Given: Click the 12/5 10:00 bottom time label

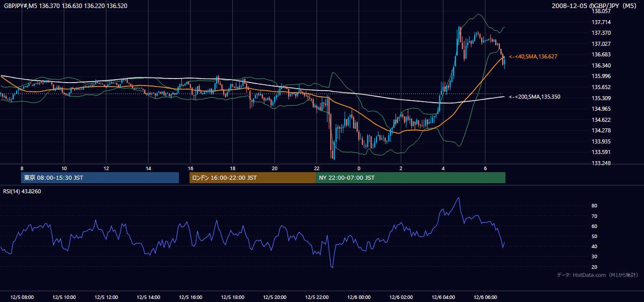Looking at the screenshot, I should 64,297.
